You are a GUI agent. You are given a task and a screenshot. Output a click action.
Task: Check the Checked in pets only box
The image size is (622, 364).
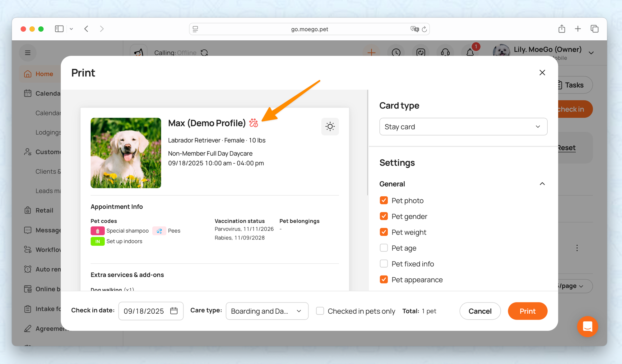320,311
